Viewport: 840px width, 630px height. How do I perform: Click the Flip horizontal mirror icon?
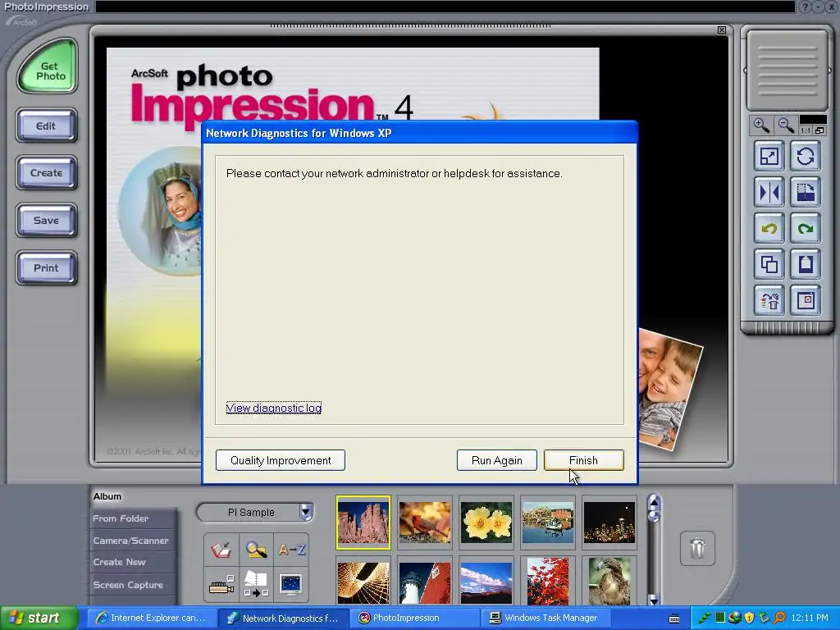point(769,192)
